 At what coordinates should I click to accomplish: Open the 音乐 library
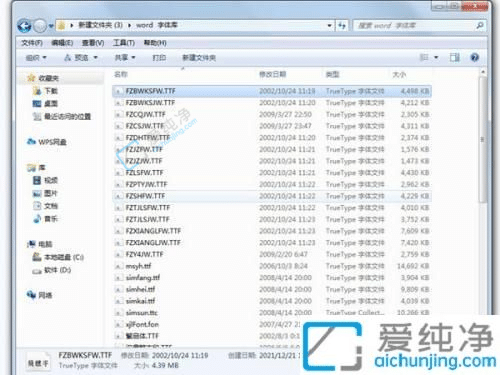51,219
